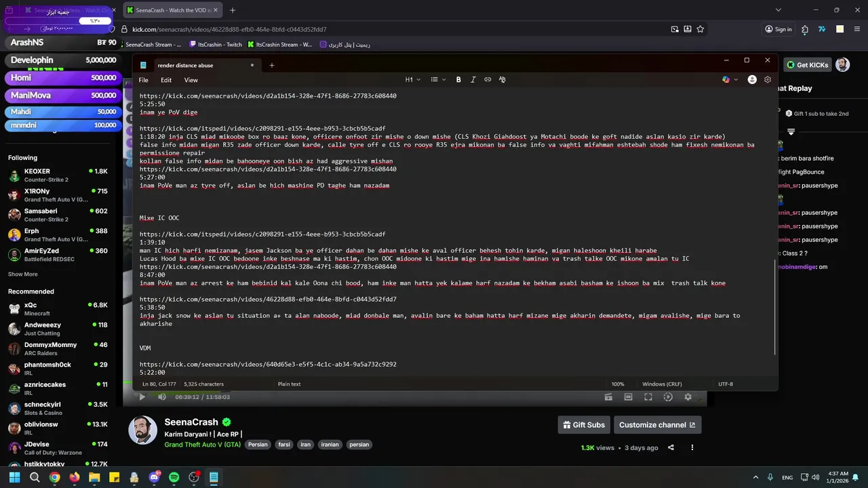Open the View menu in Notepad
The image size is (868, 488).
tap(191, 80)
